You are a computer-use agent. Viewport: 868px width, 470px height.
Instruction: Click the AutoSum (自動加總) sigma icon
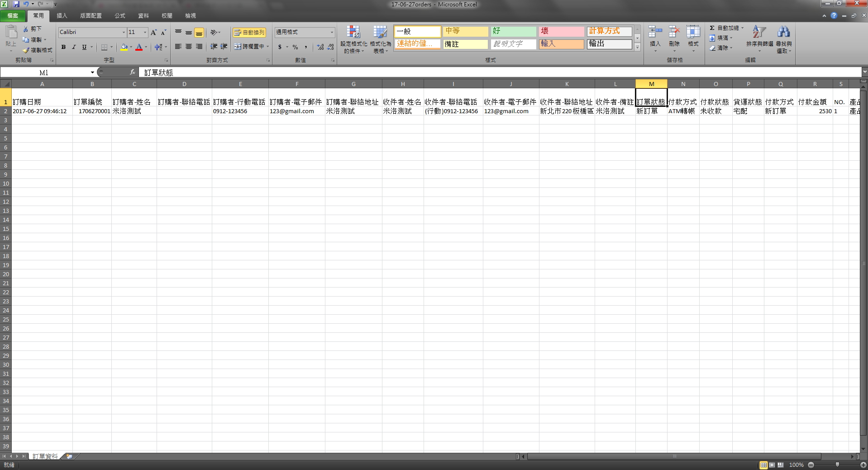pyautogui.click(x=712, y=28)
